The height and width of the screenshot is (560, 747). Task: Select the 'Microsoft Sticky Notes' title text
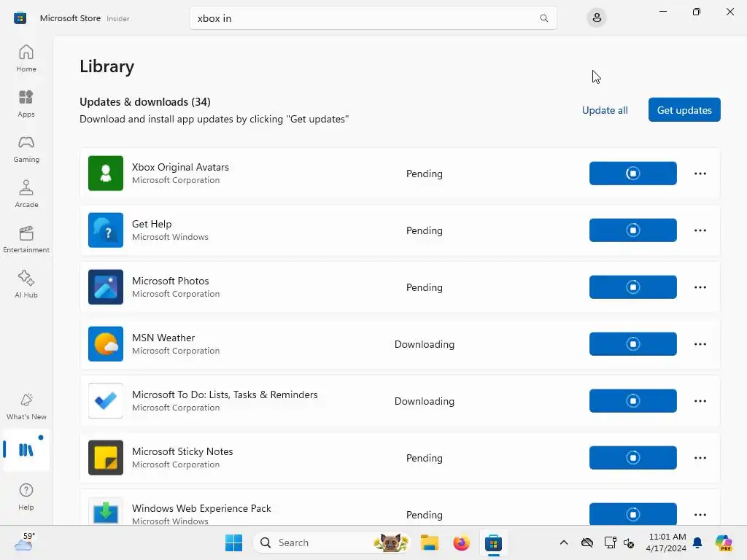(x=182, y=451)
